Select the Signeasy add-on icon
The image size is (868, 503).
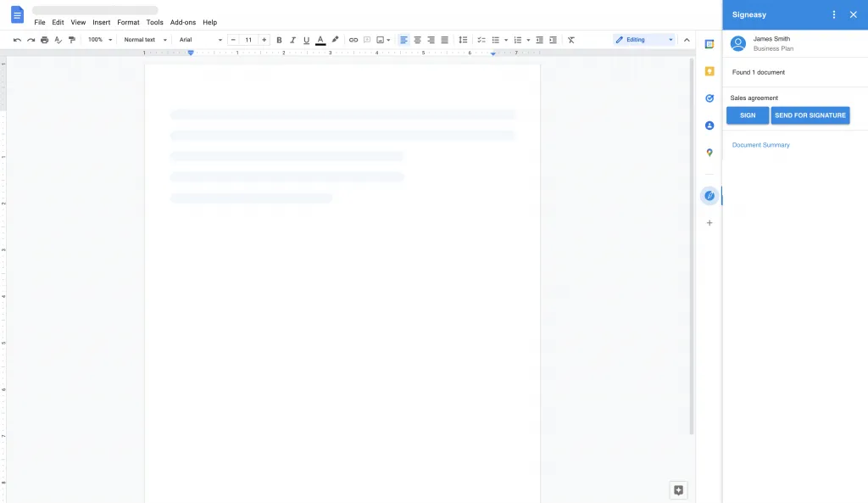pos(709,196)
